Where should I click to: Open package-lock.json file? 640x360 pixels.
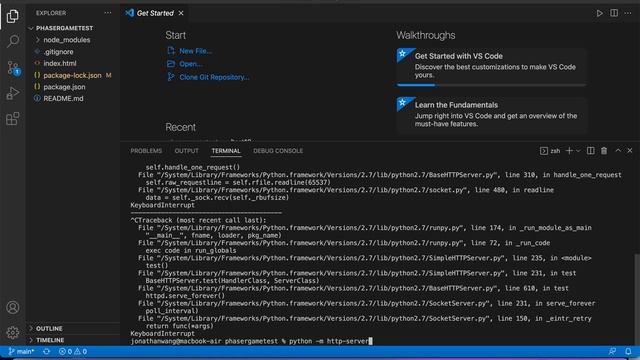73,76
